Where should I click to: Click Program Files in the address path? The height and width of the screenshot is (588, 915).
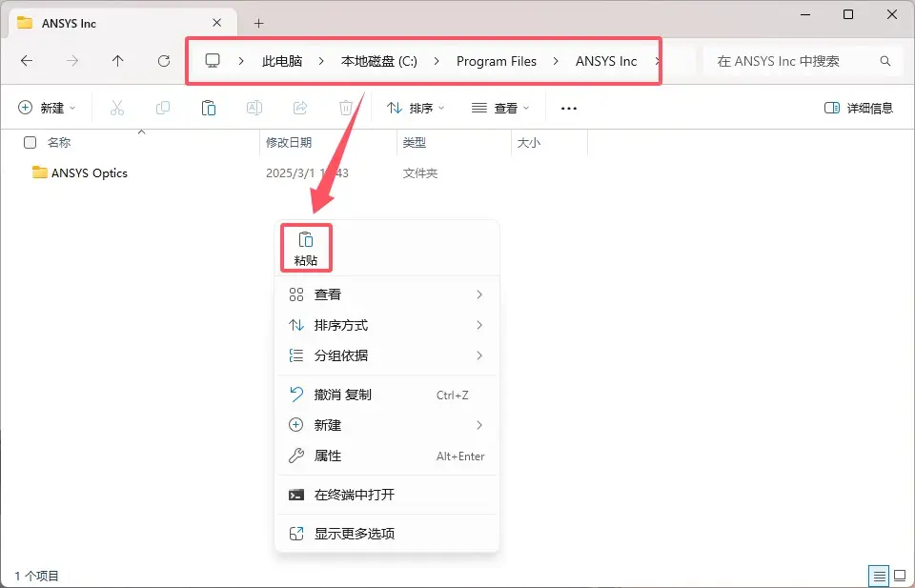tap(496, 61)
